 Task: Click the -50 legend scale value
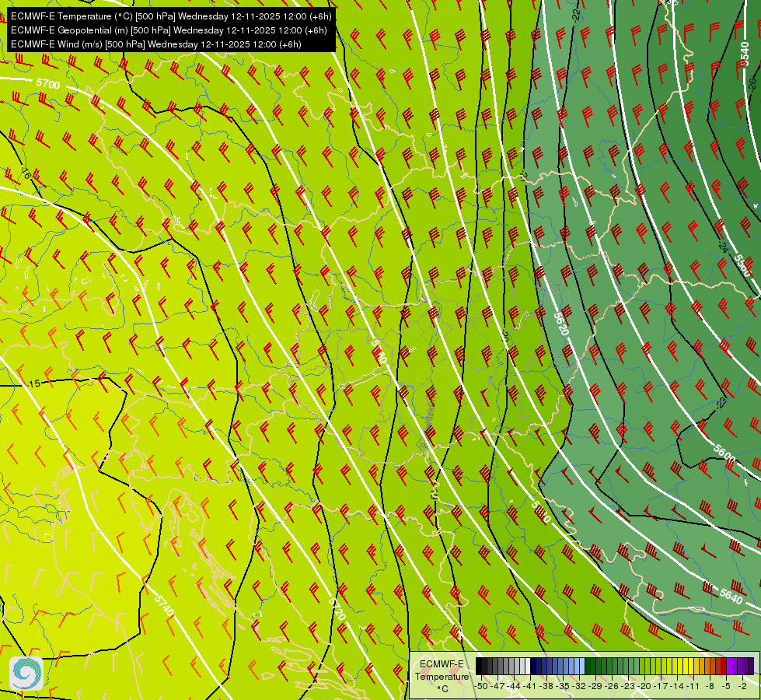481,687
